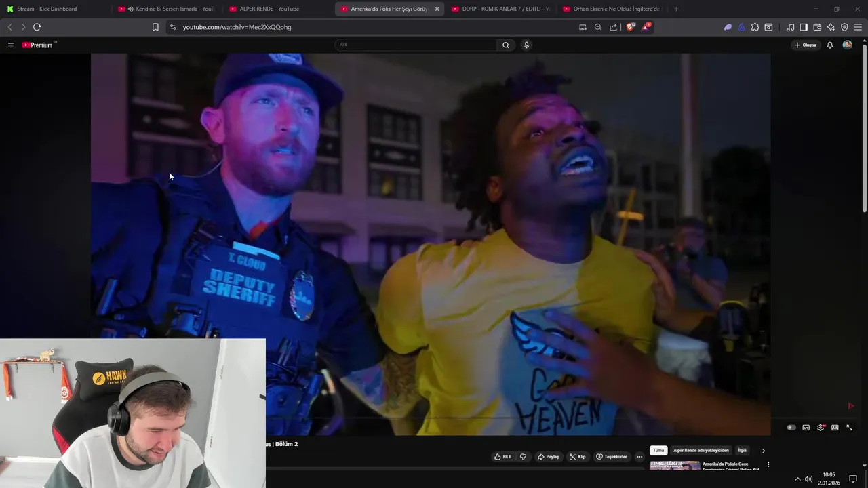Open Windows volume speaker icon
Screen dimensions: 868x488
tap(808, 479)
